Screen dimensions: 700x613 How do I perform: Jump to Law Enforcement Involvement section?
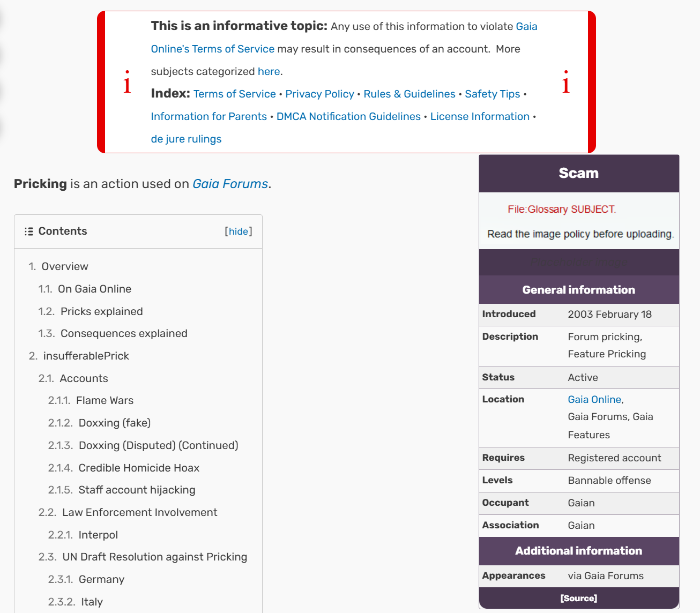140,512
